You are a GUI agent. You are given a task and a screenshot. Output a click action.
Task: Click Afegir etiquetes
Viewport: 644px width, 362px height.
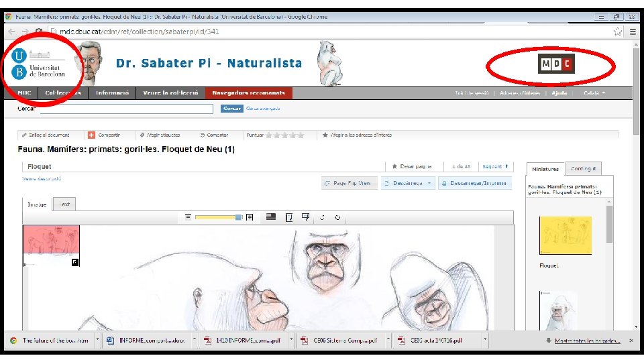pyautogui.click(x=160, y=135)
